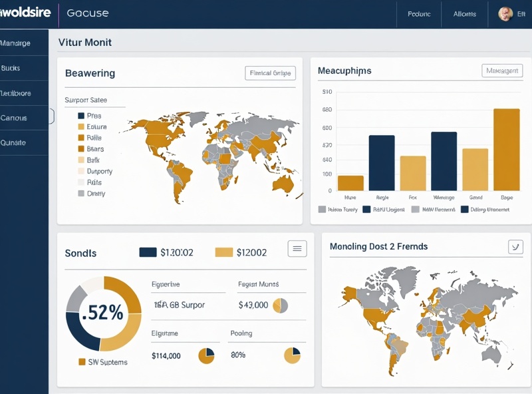This screenshot has width=532, height=394.
Task: Select the gray Dsaity legend swatch
Action: point(81,193)
